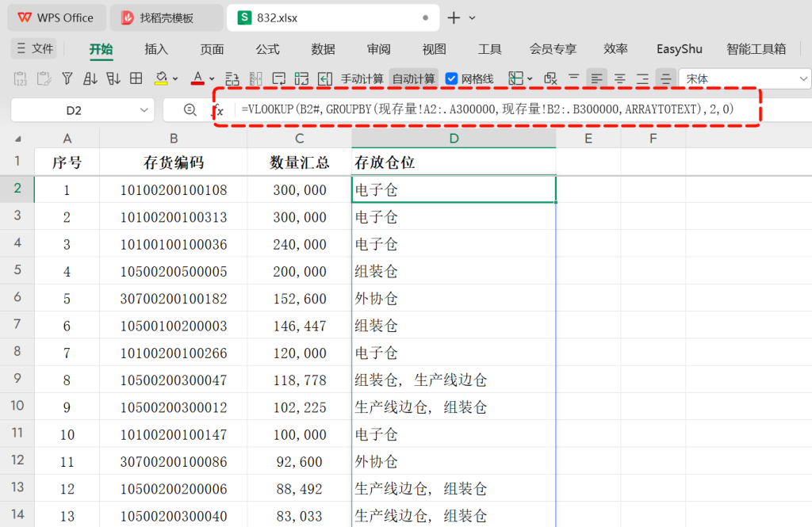The height and width of the screenshot is (527, 812).
Task: Open the font color dropdown arrow
Action: click(x=212, y=79)
